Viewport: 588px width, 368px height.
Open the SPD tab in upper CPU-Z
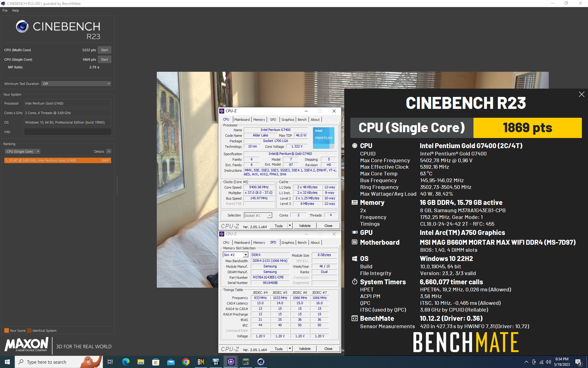click(x=273, y=120)
